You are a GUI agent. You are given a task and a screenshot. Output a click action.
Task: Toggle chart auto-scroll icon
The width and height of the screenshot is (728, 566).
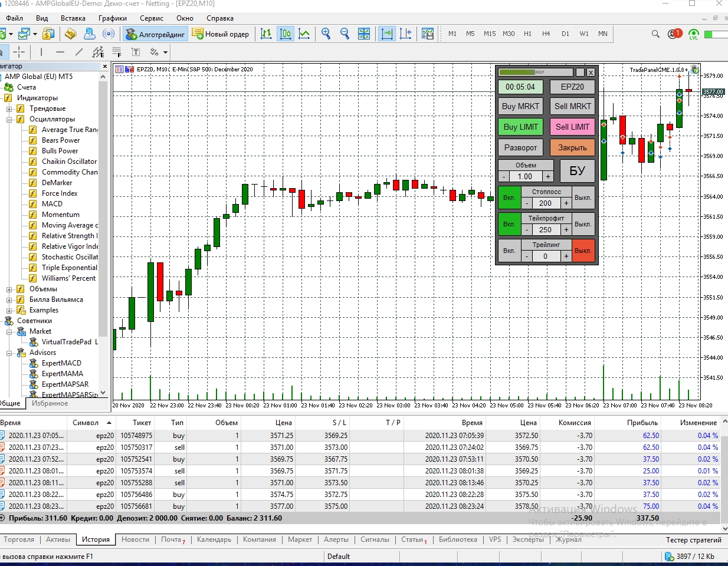[387, 34]
